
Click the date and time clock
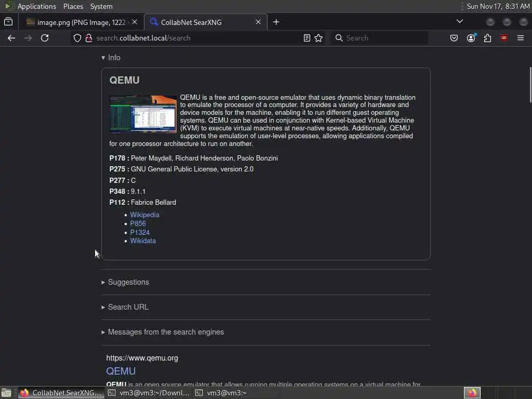click(498, 6)
